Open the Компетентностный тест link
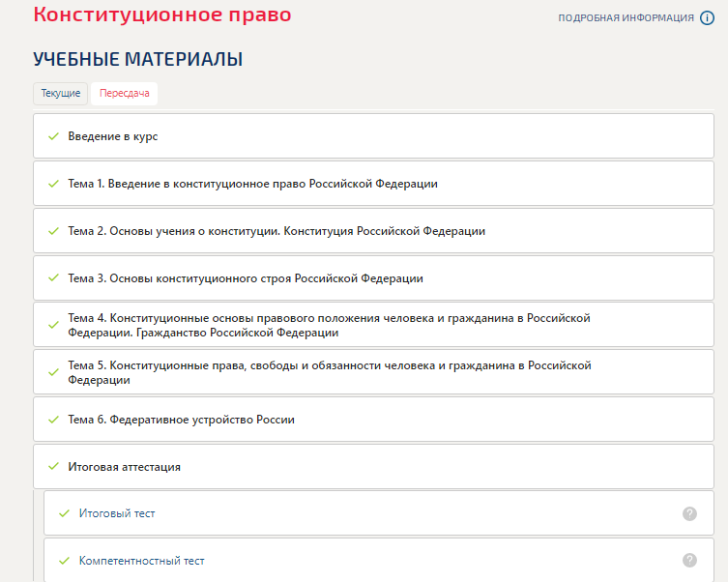 [x=141, y=561]
